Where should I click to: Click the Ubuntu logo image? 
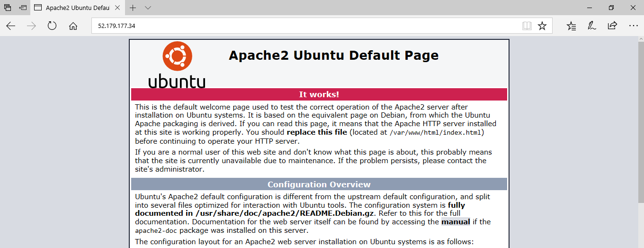pos(177,64)
